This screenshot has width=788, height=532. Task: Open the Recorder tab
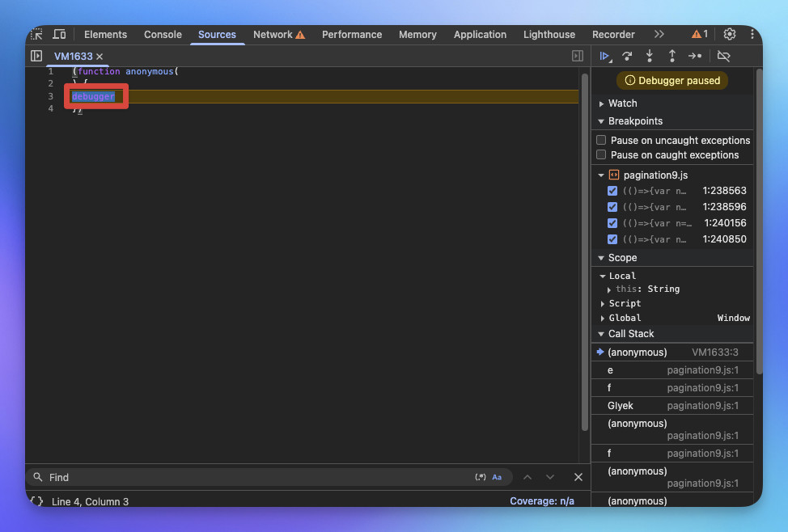pyautogui.click(x=613, y=34)
